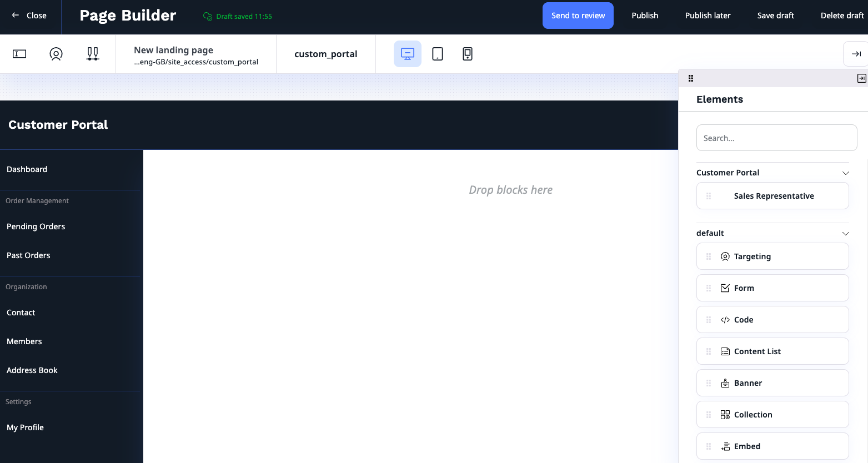Click the drag handle on the Form block

(708, 288)
